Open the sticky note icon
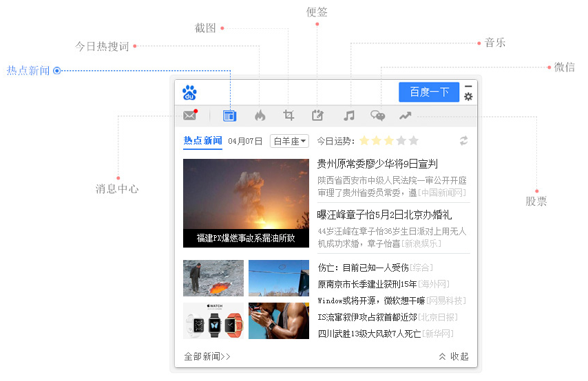This screenshot has width=588, height=381. (317, 116)
